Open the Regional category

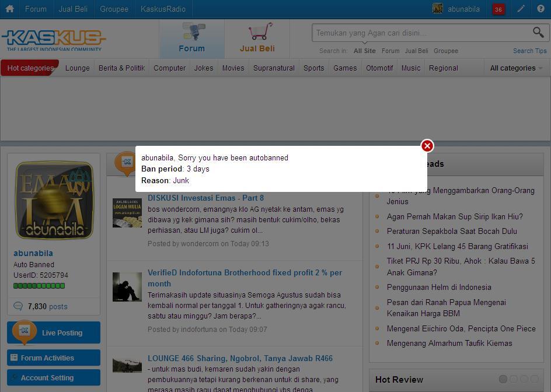click(x=443, y=68)
